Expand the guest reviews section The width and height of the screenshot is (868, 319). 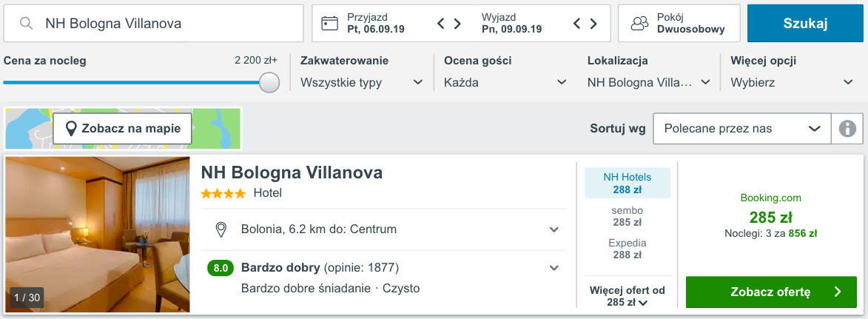[554, 268]
